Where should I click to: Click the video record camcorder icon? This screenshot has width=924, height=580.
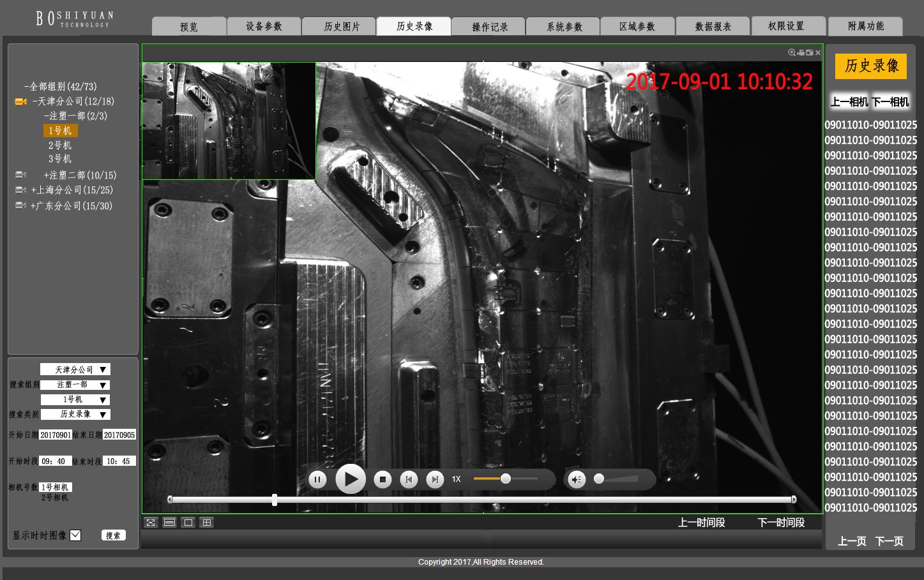click(801, 53)
